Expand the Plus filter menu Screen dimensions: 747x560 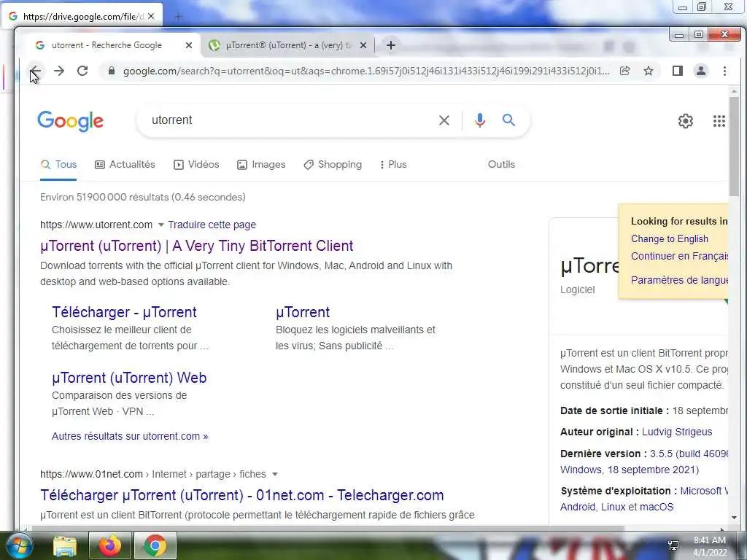click(393, 164)
